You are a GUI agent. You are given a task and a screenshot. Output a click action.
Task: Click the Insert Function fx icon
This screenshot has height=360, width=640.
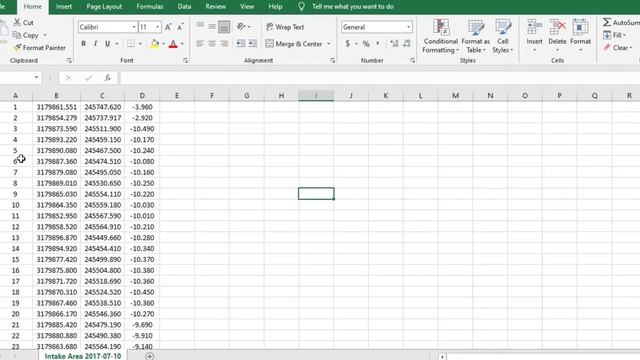(x=107, y=78)
